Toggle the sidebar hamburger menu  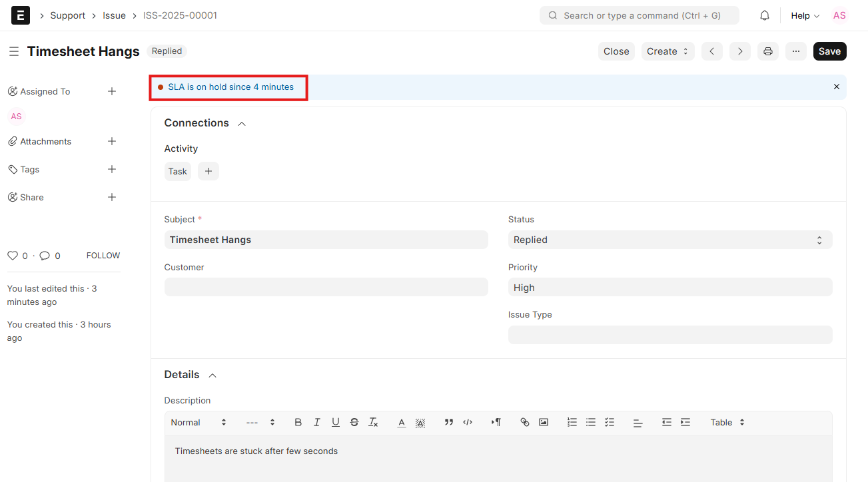(14, 51)
